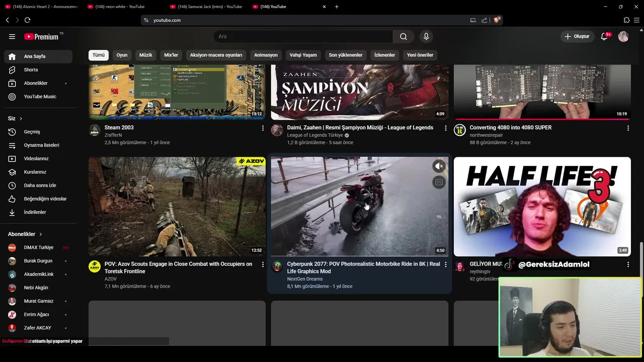The width and height of the screenshot is (644, 362).
Task: Open League of Legends Türkiye channel
Action: click(315, 135)
